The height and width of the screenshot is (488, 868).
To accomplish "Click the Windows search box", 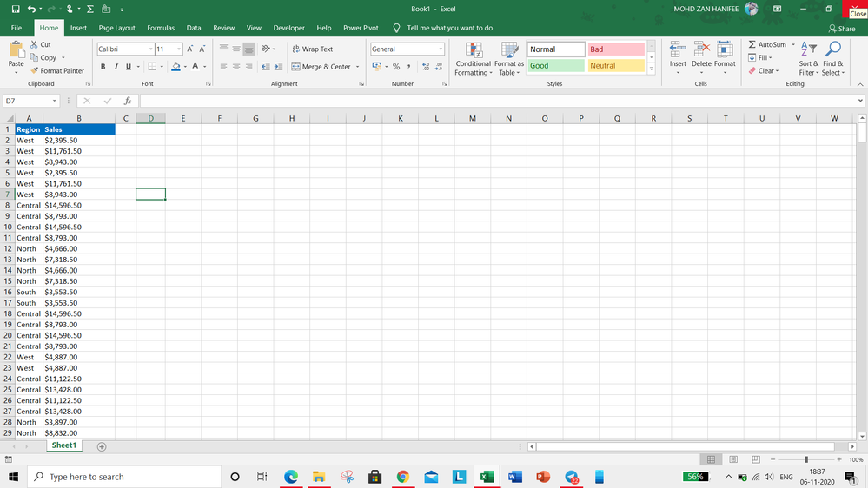I will pos(124,477).
